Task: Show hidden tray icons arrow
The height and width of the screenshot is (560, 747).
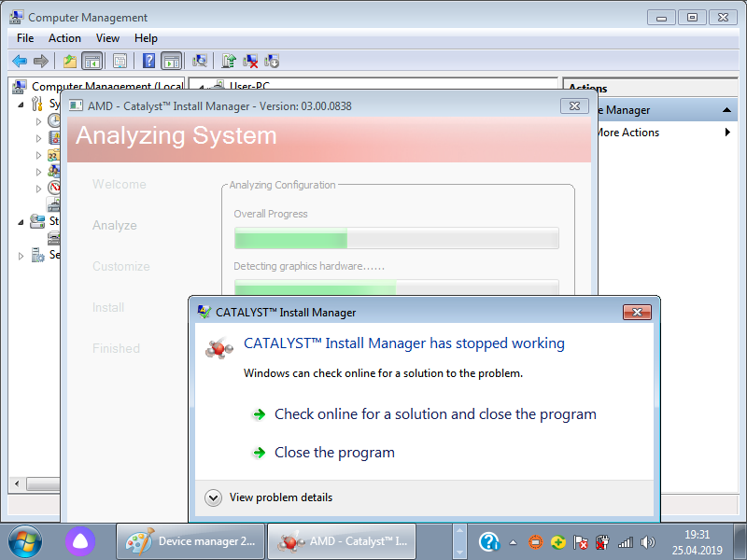Action: click(513, 542)
